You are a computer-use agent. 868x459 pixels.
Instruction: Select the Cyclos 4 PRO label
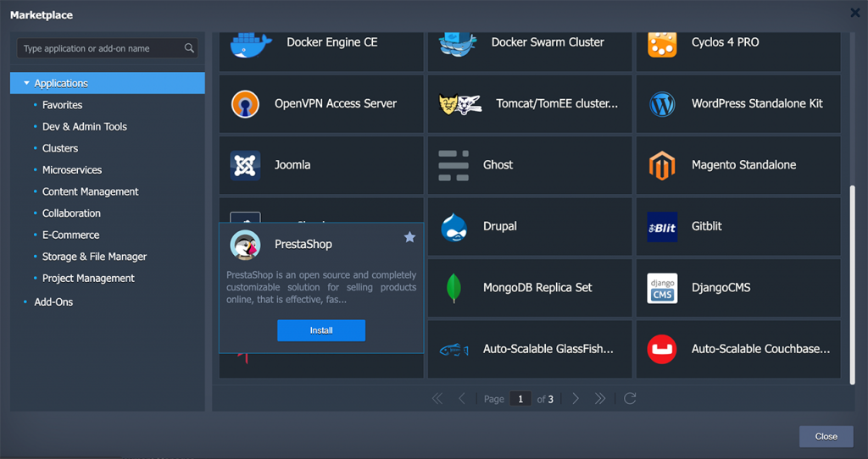click(x=726, y=42)
